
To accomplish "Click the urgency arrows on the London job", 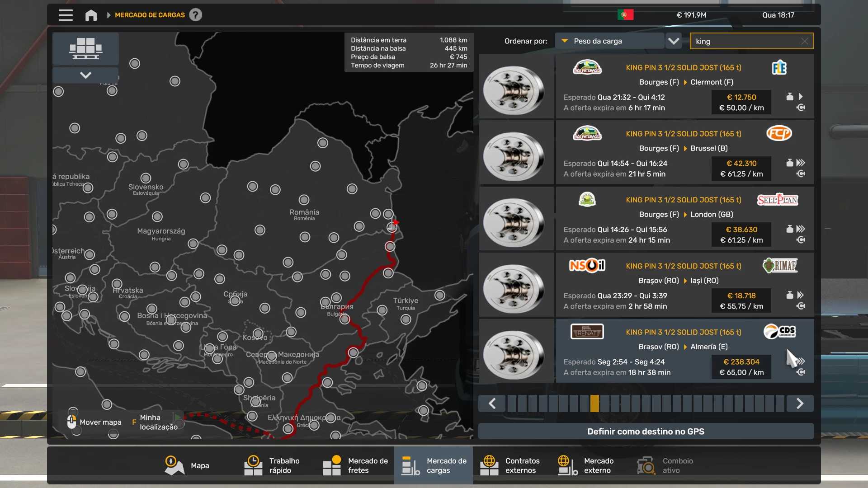I will coord(801,229).
